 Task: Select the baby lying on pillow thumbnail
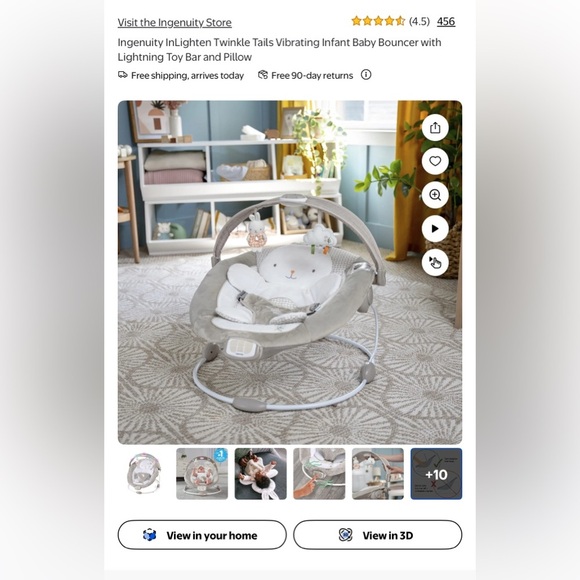point(260,474)
